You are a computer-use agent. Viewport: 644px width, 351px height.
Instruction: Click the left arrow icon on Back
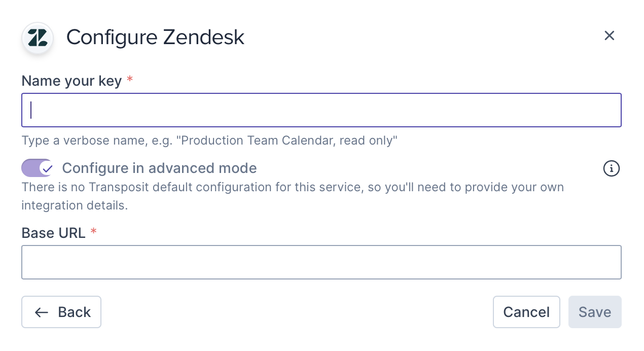(42, 312)
